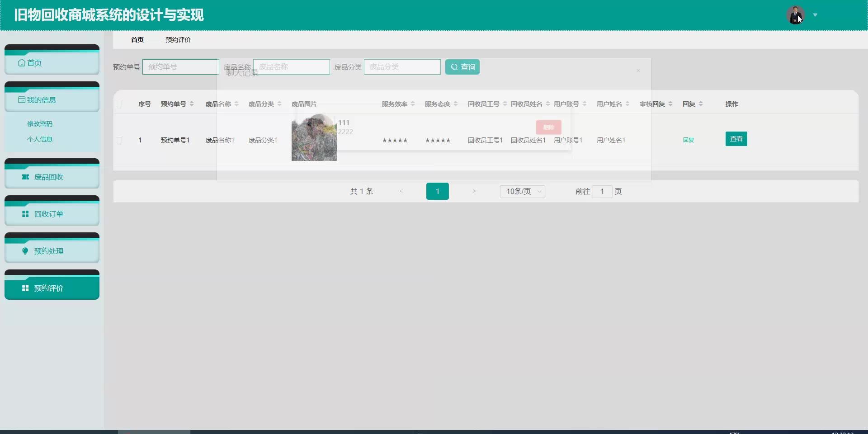Select 预约评价 in the sidebar
The width and height of the screenshot is (868, 434).
(x=52, y=288)
